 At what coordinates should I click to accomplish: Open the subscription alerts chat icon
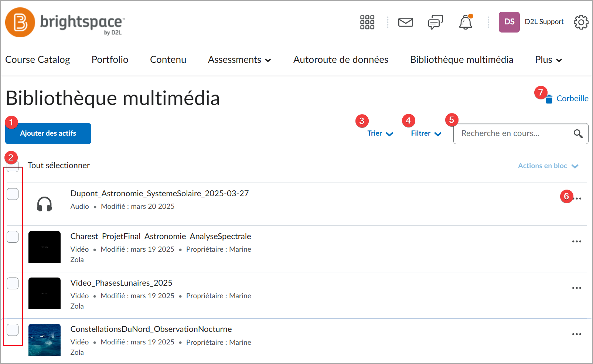click(436, 22)
